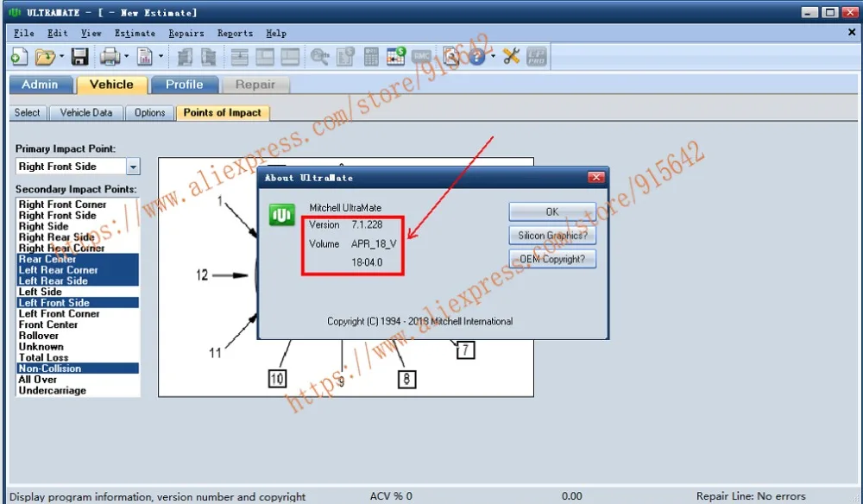
Task: Open the Points of Impact sub-tab
Action: pyautogui.click(x=223, y=113)
